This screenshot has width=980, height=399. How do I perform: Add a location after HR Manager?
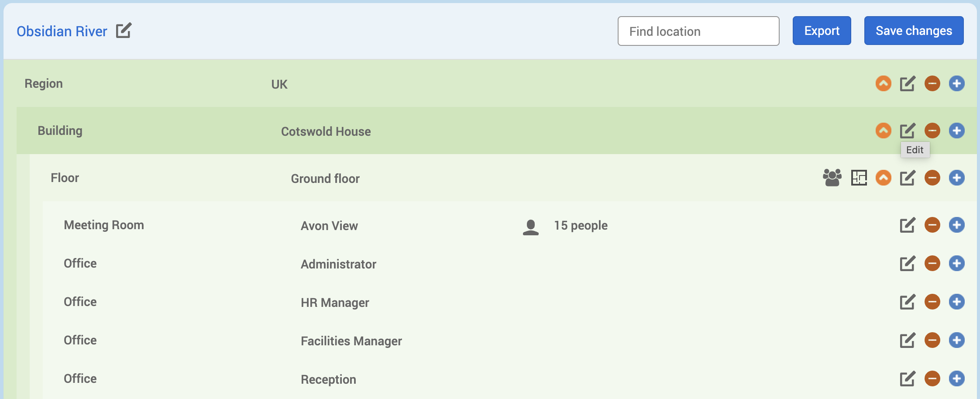pyautogui.click(x=956, y=302)
